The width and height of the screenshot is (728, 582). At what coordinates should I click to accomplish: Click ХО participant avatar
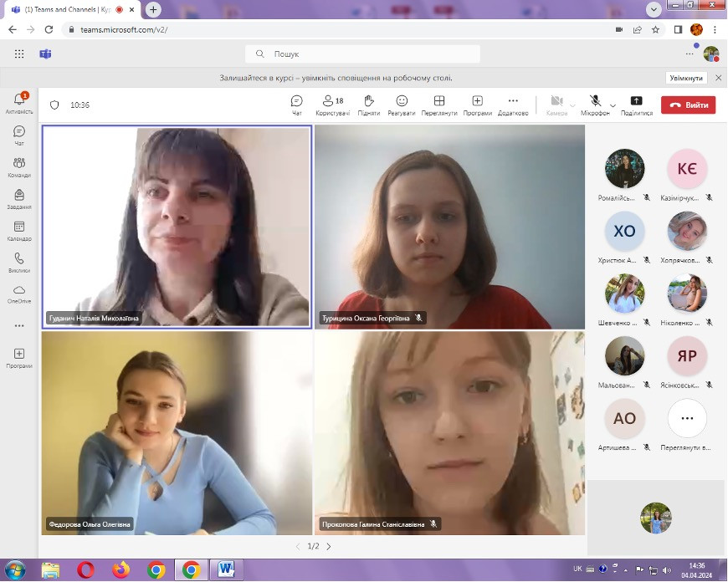coord(624,231)
